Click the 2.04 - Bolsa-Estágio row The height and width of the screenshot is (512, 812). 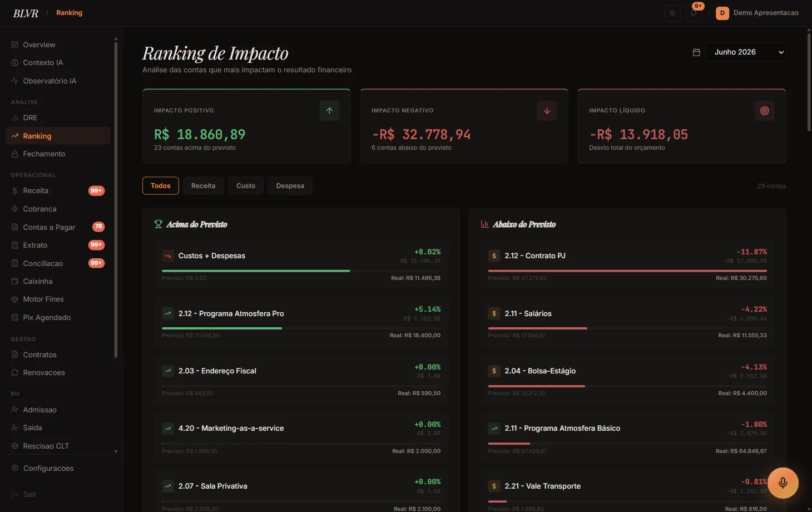627,380
